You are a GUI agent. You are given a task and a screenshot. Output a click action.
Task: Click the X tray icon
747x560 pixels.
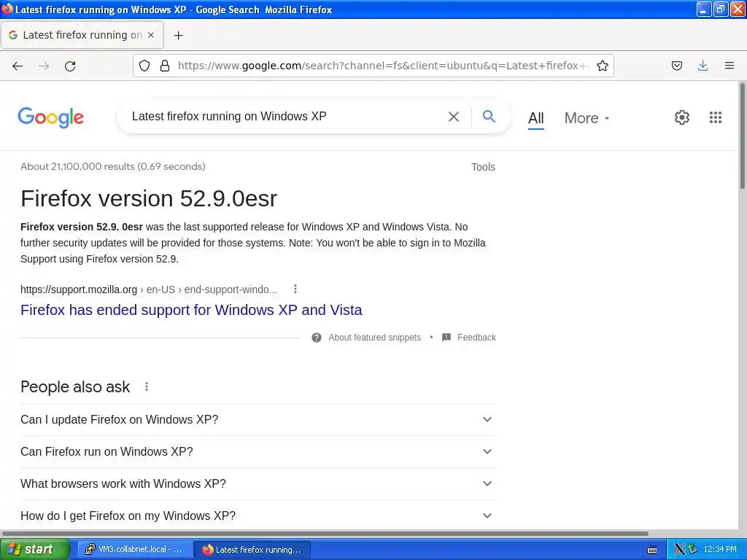679,550
